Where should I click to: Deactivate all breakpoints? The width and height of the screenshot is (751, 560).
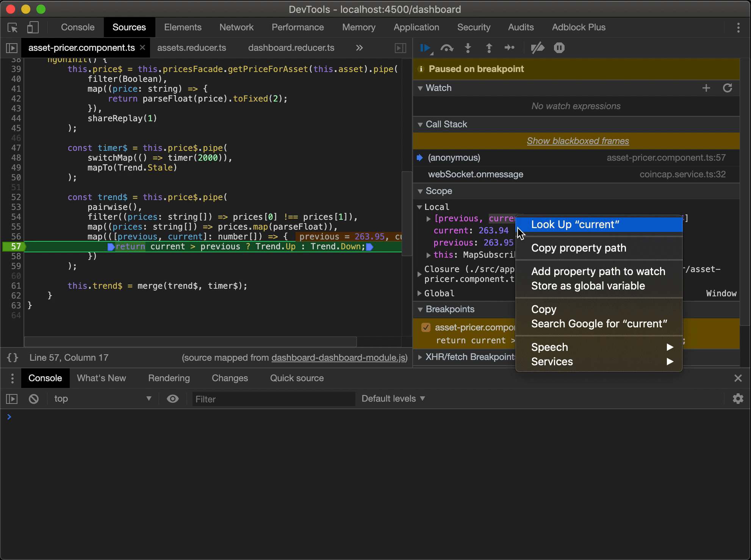[537, 48]
